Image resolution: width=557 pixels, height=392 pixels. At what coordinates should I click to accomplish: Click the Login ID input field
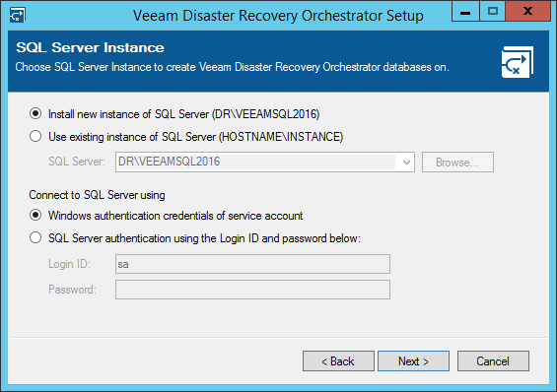point(252,264)
